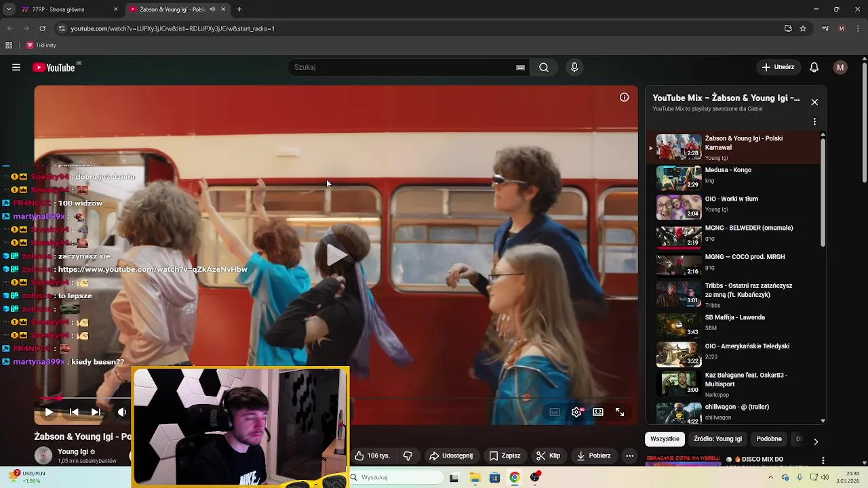
Task: Download video with Pobierz button
Action: 593,456
